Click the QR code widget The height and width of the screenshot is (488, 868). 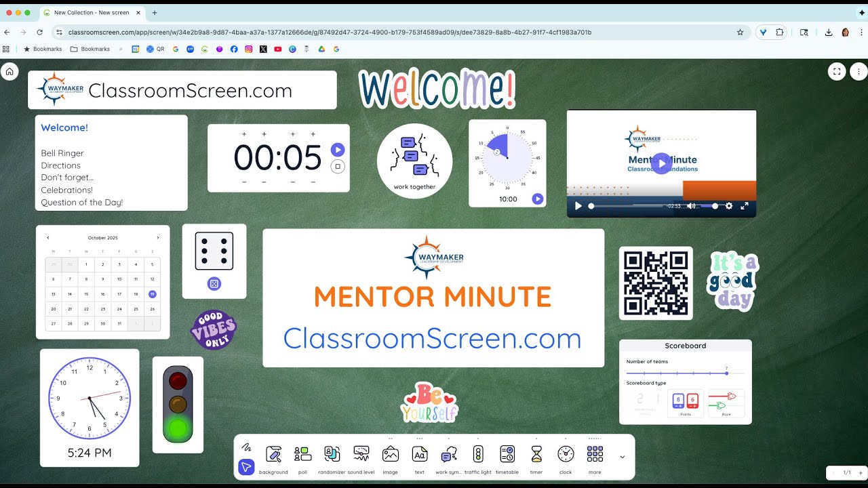(x=656, y=283)
